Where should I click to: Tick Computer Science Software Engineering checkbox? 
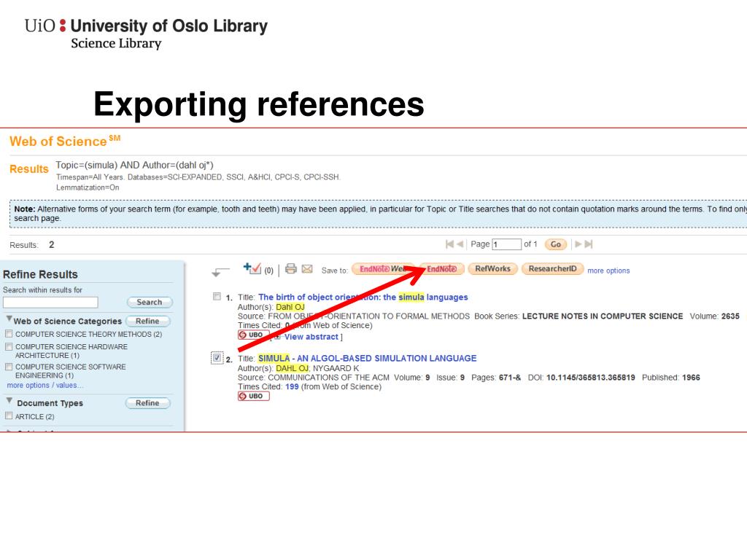[9, 367]
